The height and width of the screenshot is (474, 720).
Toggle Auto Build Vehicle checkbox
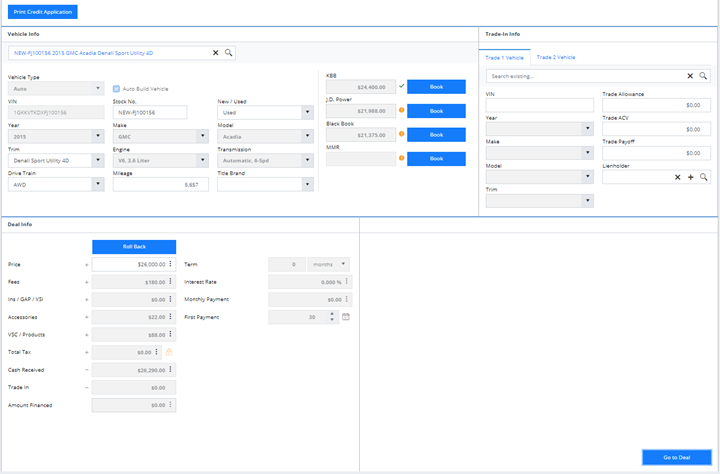pyautogui.click(x=116, y=89)
